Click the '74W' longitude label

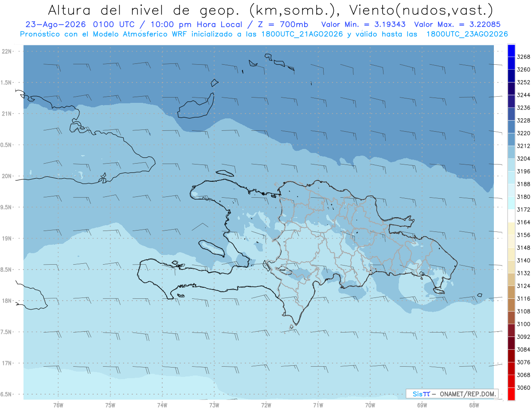tap(162, 405)
